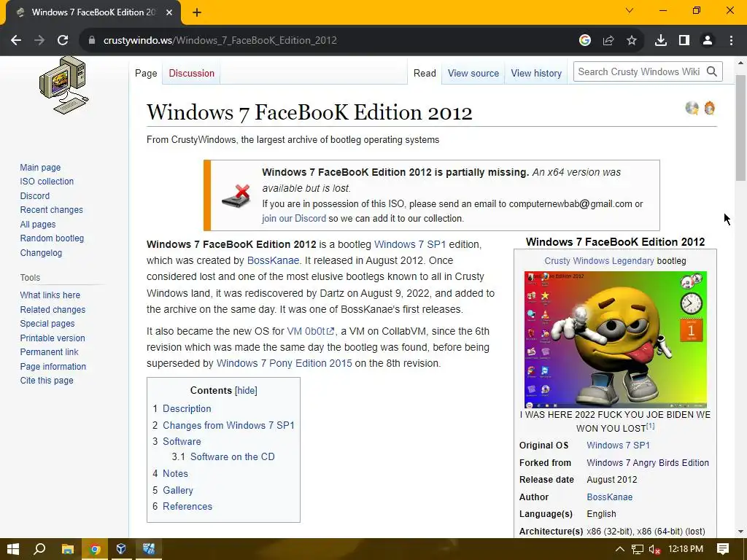This screenshot has height=560, width=747.
Task: Open the VirtualBox taskbar icon
Action: pos(121,549)
